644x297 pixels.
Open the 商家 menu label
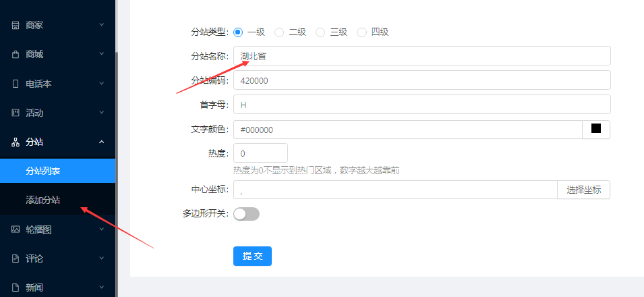34,25
